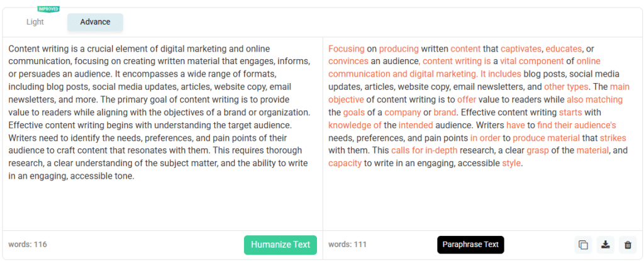Image resolution: width=644 pixels, height=261 pixels.
Task: Select highlighted phrase 'calls for in-depth'
Action: pos(425,150)
